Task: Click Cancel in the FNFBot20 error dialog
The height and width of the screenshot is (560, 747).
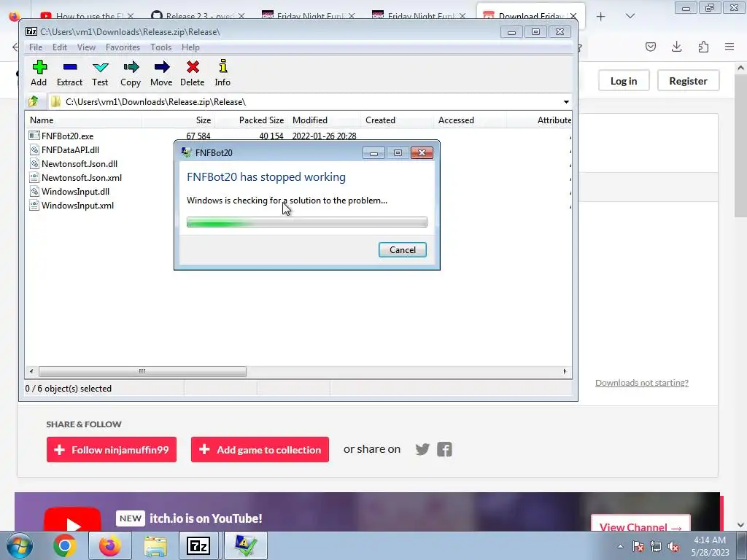Action: click(x=403, y=250)
